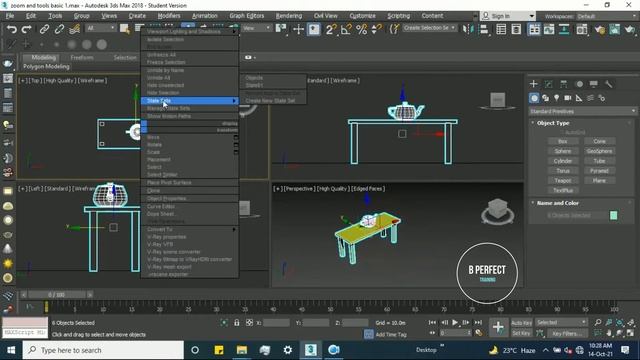Select the Cameras category icon
Screen dimensions: 640x360
coord(568,98)
